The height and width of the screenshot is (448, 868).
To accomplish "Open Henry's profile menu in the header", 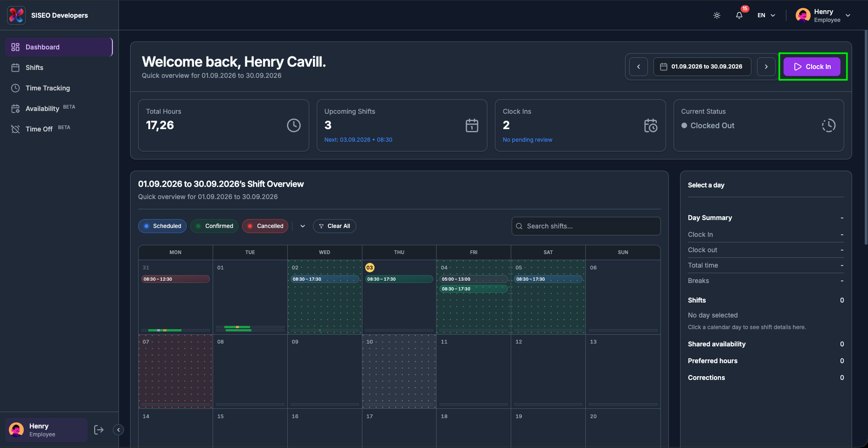I will point(823,15).
